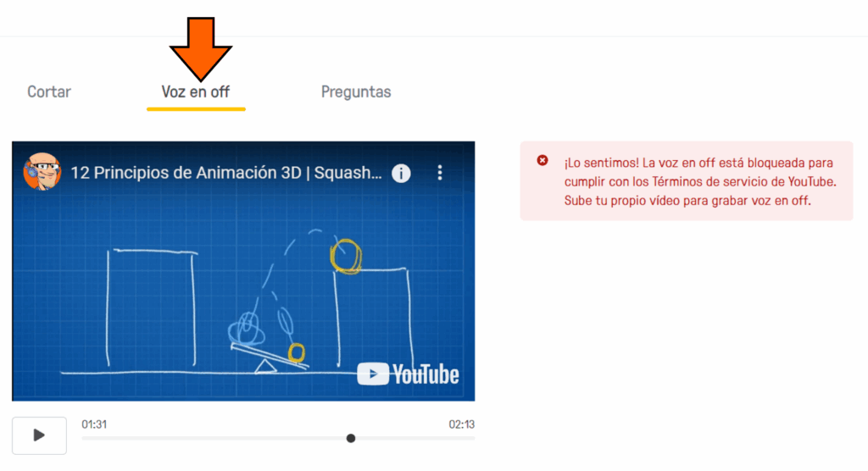Click the voz en off blocked message
Screen dimensions: 868x471
click(700, 181)
